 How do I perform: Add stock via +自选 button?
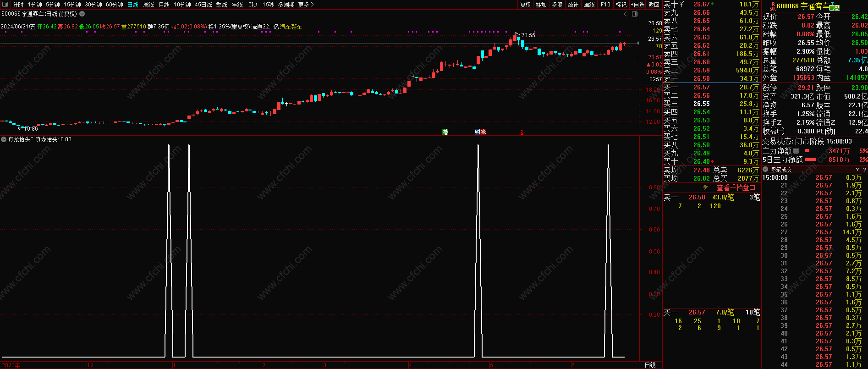tap(637, 5)
